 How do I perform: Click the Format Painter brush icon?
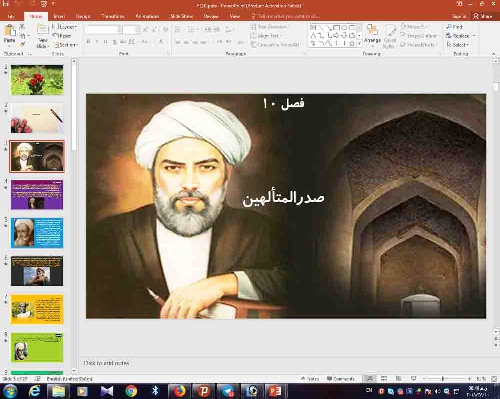pos(22,44)
